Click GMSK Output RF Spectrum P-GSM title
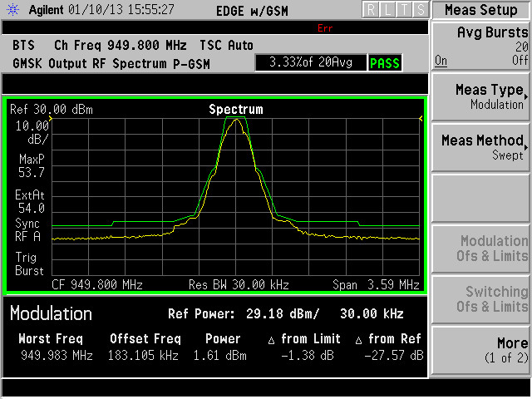532x399 pixels. 111,64
